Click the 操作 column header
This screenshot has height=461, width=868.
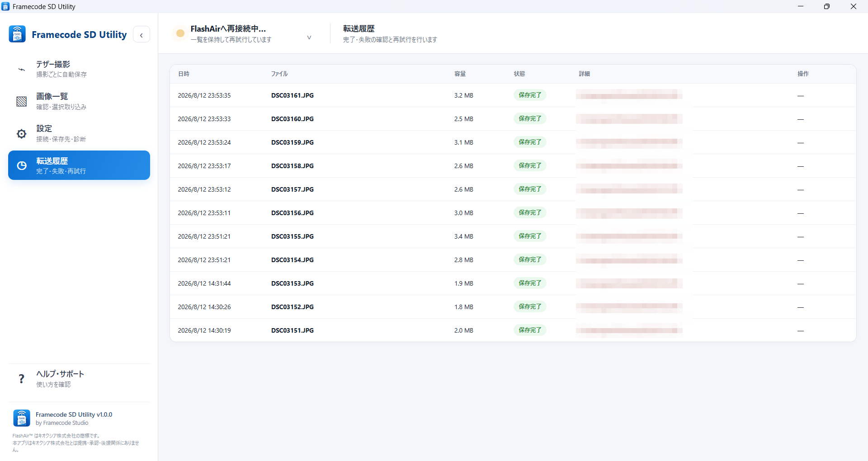(x=803, y=74)
